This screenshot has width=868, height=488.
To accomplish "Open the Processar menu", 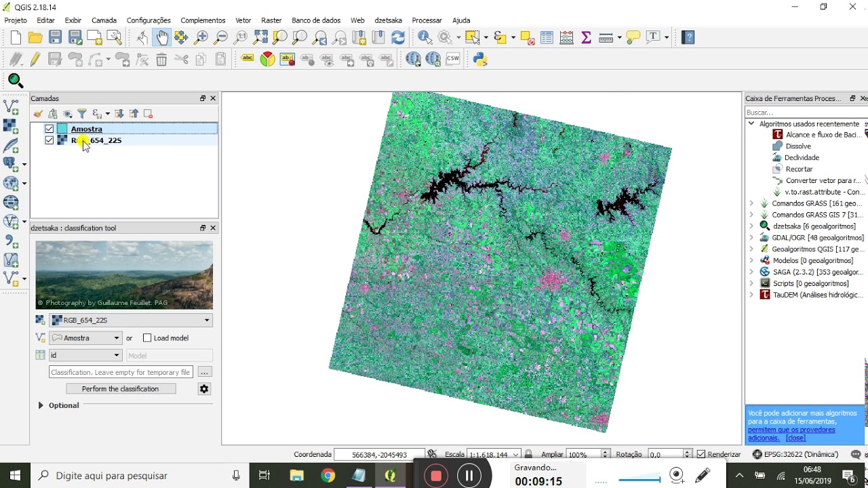I will point(427,20).
